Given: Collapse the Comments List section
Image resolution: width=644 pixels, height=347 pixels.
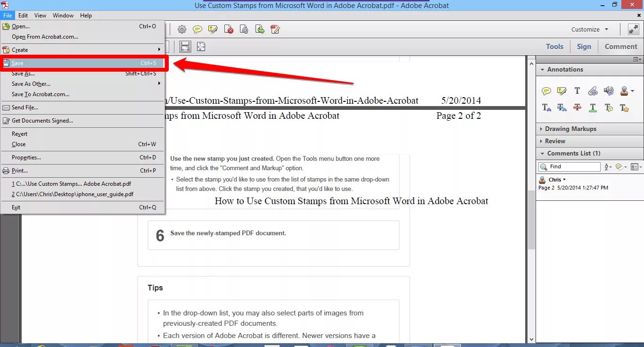Looking at the screenshot, I should point(542,153).
